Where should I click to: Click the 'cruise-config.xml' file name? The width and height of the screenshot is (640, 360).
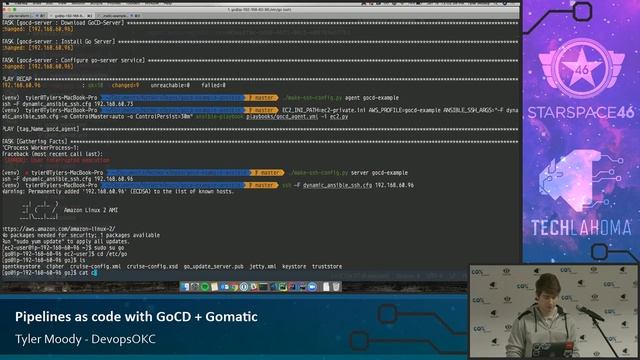pos(95,267)
